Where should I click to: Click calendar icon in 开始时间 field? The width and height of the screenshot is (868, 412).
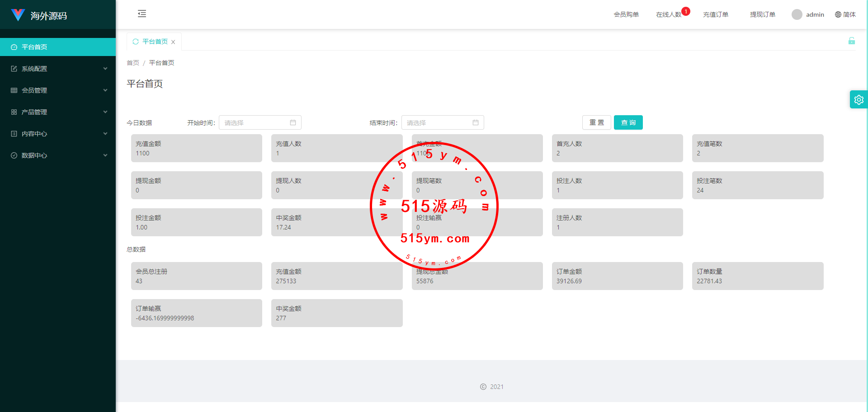coord(293,122)
